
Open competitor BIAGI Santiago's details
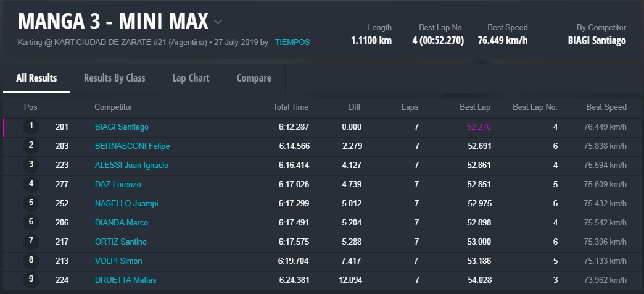tap(122, 127)
